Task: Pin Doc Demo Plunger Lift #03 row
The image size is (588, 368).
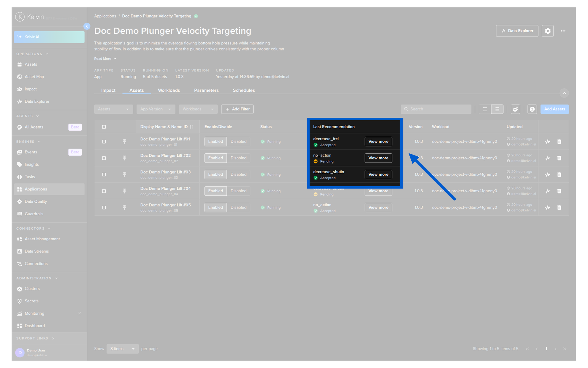Action: coord(124,174)
